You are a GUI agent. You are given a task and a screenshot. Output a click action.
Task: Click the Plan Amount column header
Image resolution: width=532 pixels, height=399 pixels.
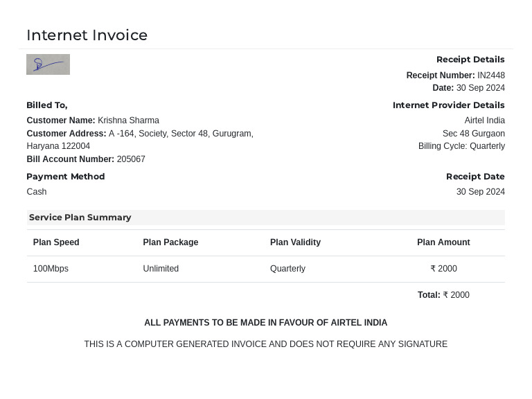(x=443, y=242)
